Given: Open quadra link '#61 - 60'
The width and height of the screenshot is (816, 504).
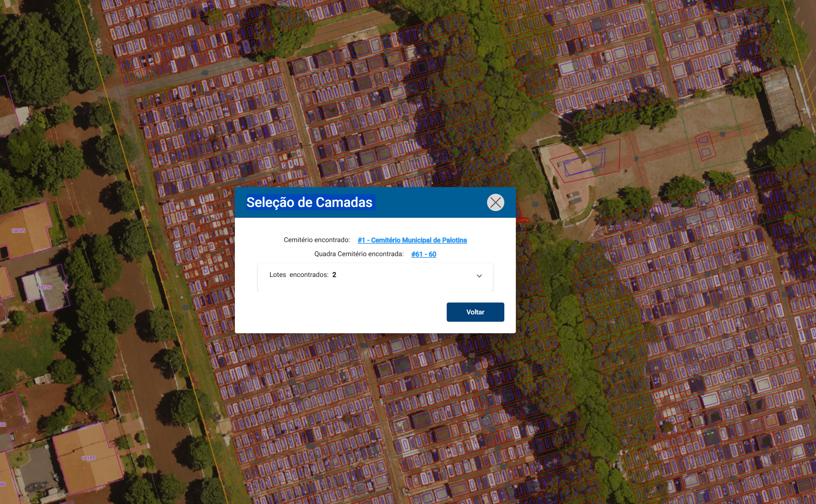Looking at the screenshot, I should coord(424,254).
